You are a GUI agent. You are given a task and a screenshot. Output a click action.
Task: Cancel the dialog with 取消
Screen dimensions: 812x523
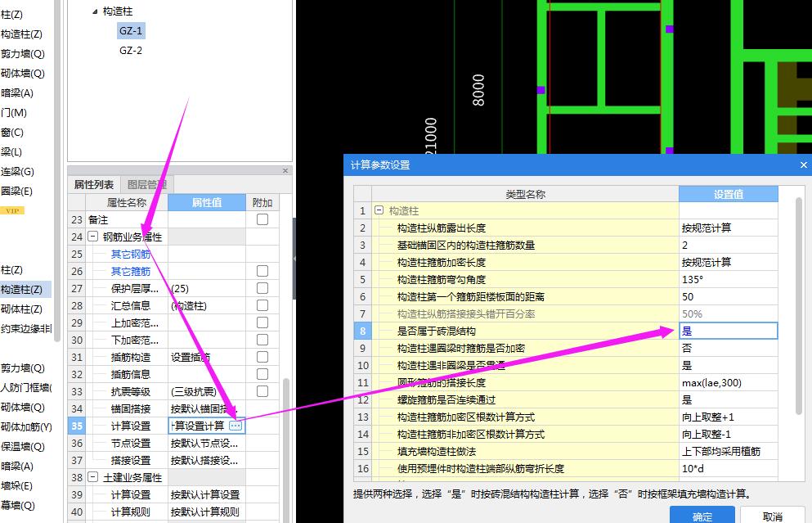[x=773, y=515]
